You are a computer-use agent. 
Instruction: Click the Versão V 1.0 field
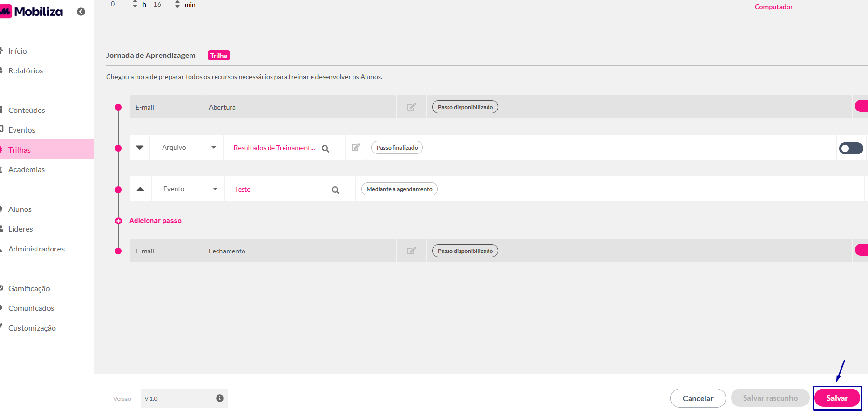coord(184,398)
